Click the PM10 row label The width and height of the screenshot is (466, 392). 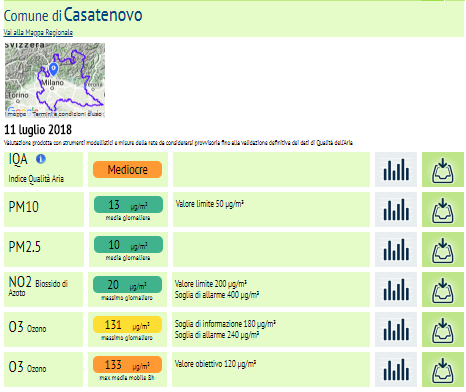[24, 207]
